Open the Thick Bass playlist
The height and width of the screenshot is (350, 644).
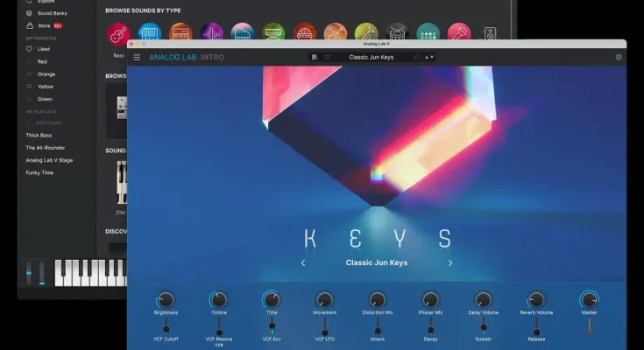point(39,135)
